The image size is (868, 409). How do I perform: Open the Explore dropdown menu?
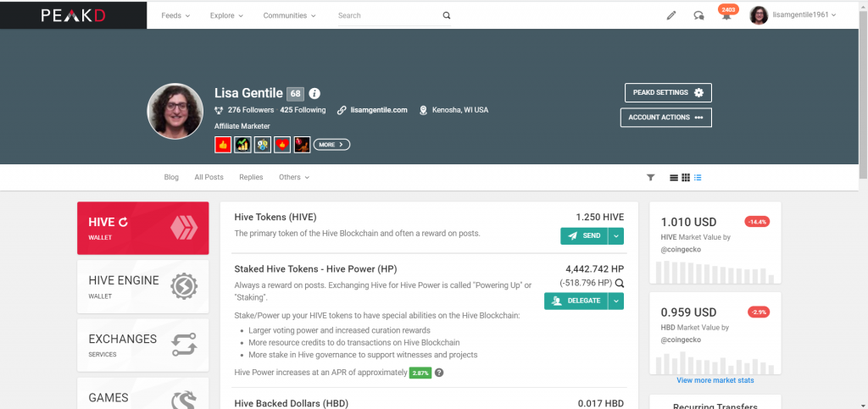(x=226, y=15)
